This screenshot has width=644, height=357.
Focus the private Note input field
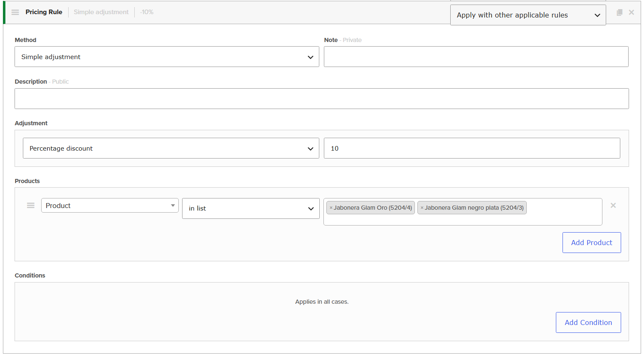pos(476,57)
